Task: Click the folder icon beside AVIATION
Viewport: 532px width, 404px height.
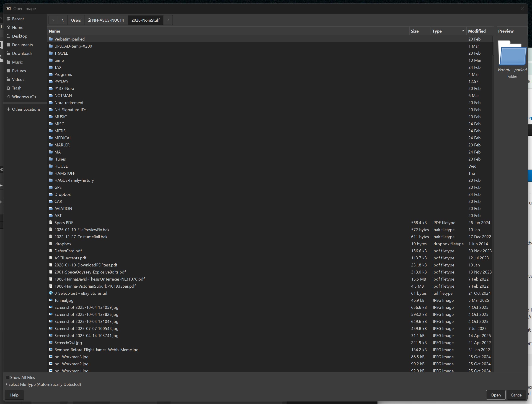Action: 51,209
